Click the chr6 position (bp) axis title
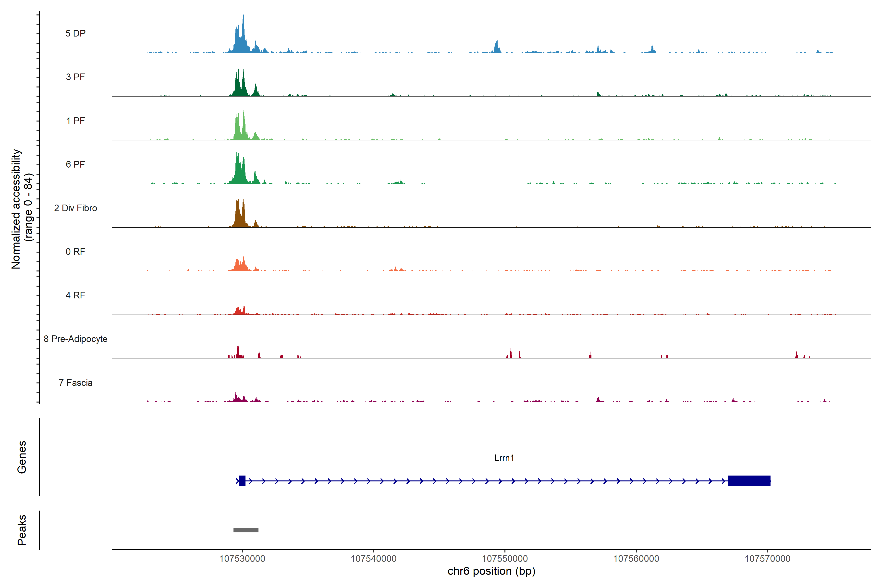Image resolution: width=882 pixels, height=588 pixels. click(491, 571)
